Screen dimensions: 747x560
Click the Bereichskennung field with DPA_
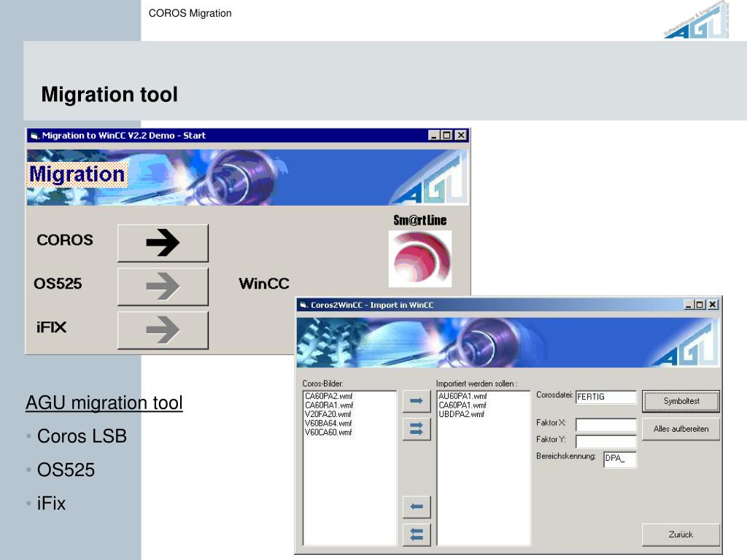(x=620, y=459)
